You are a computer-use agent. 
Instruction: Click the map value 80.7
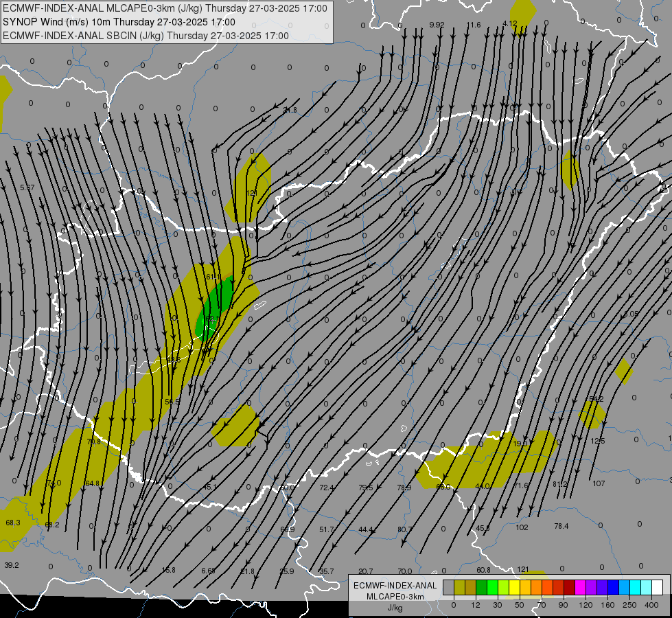pyautogui.click(x=405, y=529)
